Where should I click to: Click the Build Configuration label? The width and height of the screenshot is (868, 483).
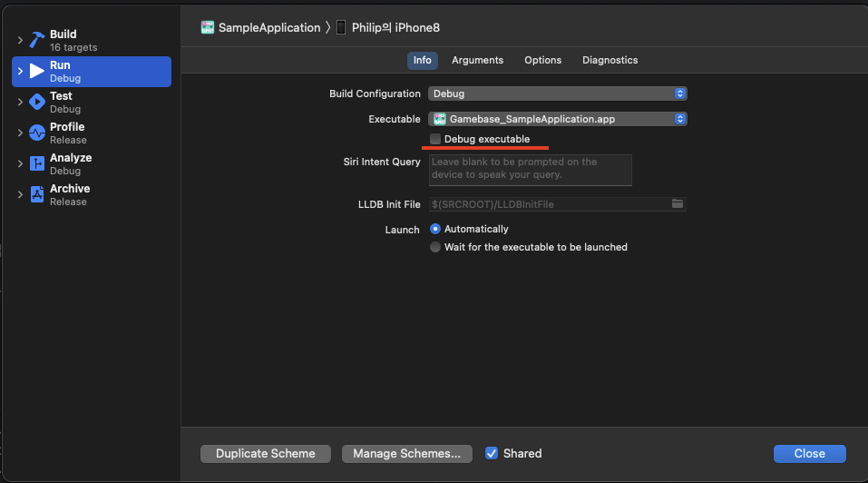pyautogui.click(x=375, y=94)
